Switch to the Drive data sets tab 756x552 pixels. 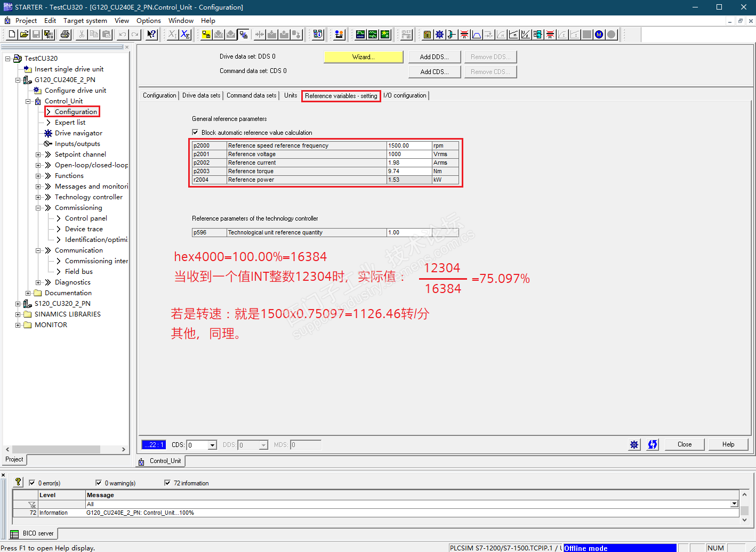[x=201, y=95]
